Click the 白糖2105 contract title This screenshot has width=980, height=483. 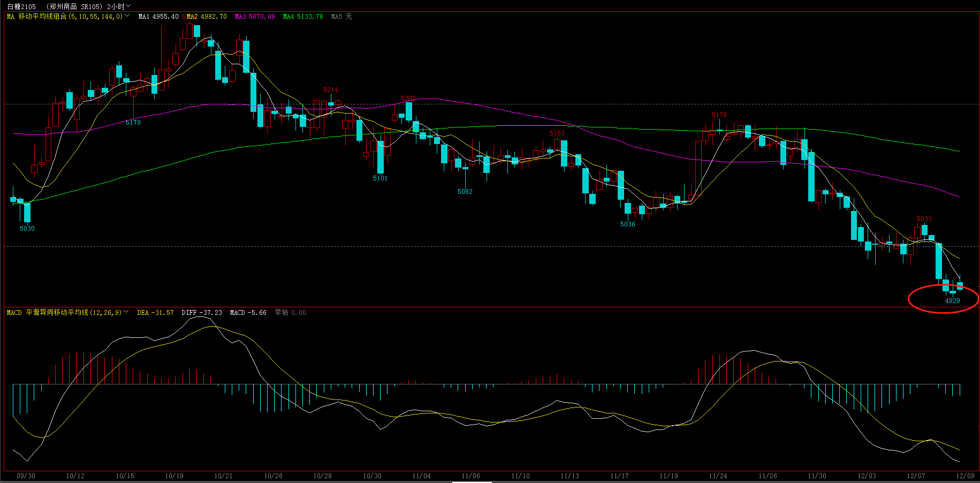pyautogui.click(x=21, y=6)
